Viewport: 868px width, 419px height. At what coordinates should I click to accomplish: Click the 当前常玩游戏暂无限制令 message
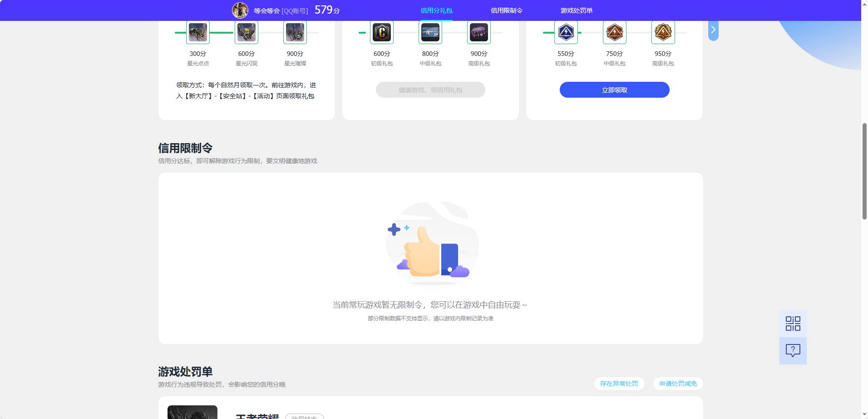[x=430, y=305]
